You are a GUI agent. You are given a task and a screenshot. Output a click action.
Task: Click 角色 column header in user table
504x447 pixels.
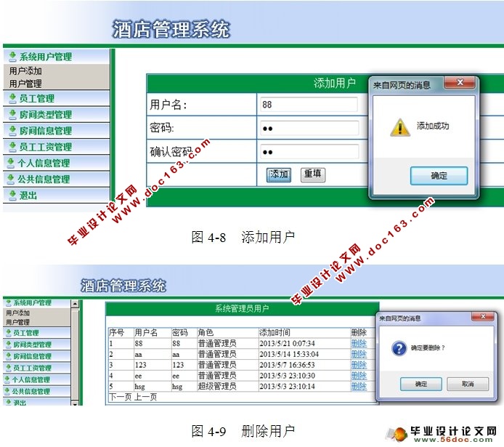point(206,332)
